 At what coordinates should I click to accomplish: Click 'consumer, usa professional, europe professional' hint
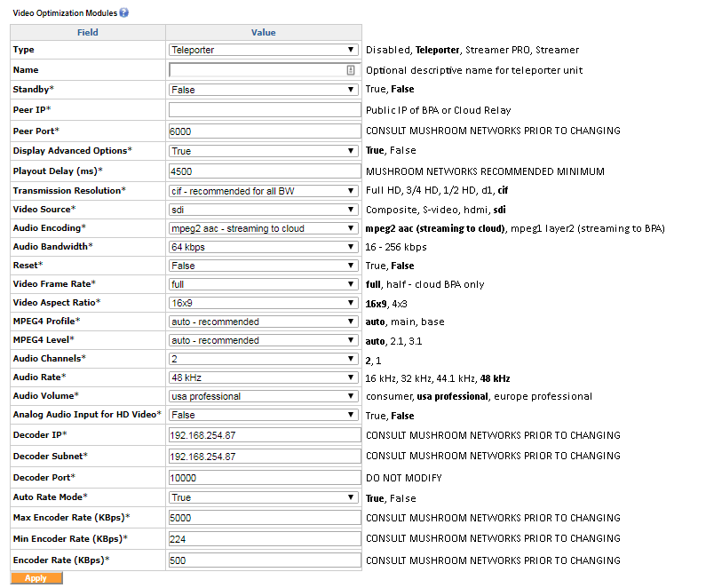pos(479,397)
